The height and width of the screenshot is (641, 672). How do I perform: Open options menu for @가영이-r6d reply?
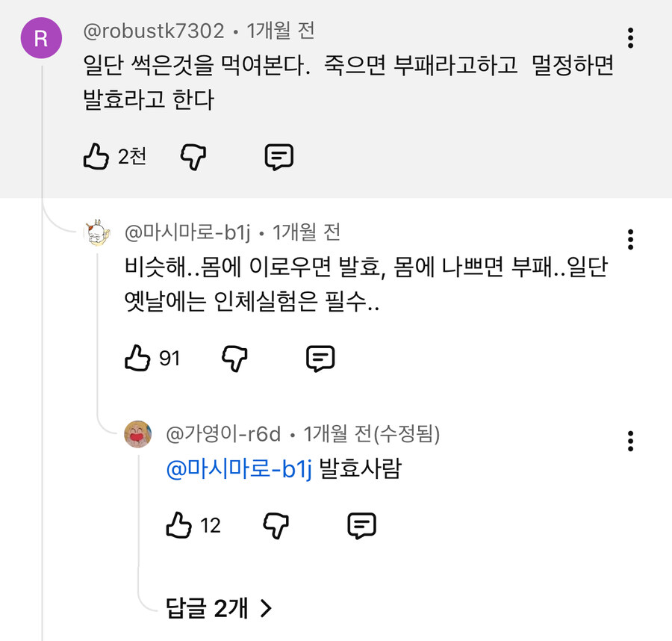631,441
